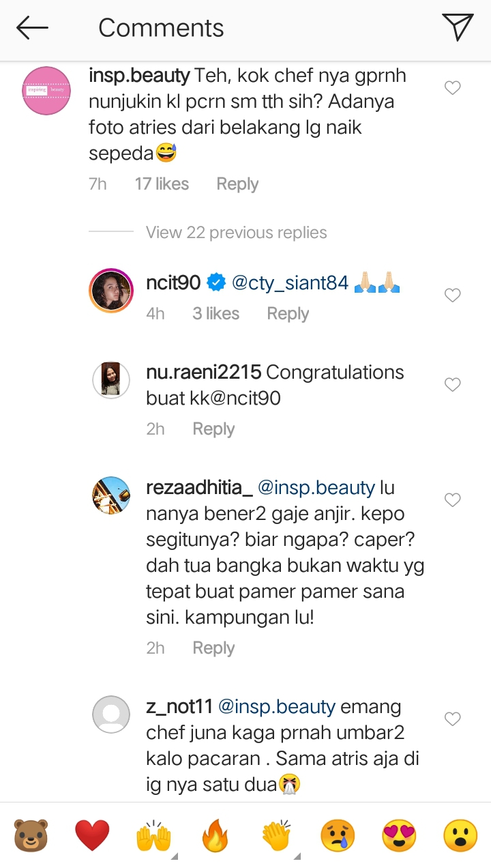Open skin tone options for clapping emoji
The height and width of the screenshot is (868, 491).
pos(276,835)
